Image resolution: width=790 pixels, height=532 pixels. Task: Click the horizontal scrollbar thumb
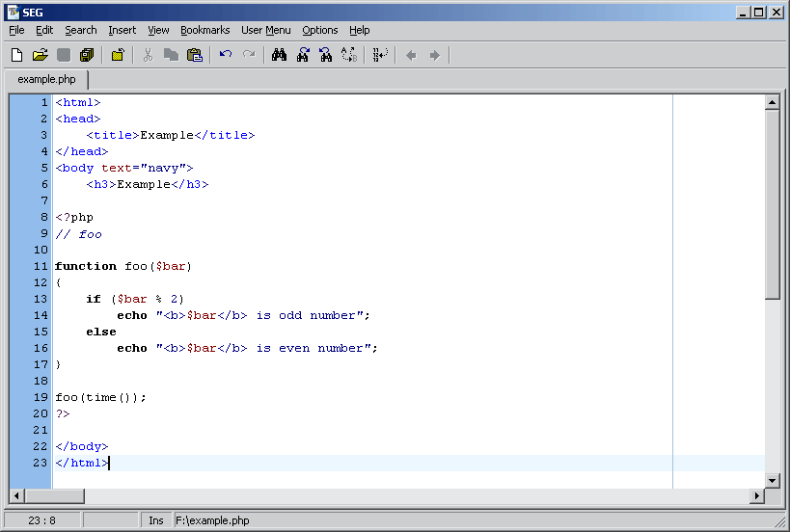pos(54,495)
